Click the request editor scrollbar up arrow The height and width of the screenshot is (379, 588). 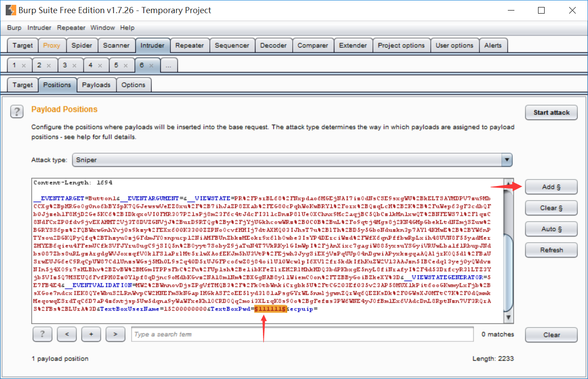[x=508, y=183]
